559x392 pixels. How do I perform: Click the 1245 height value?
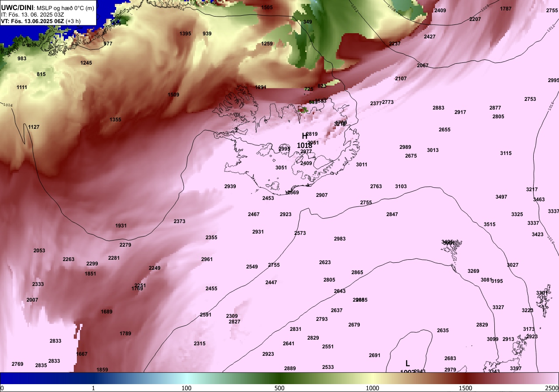86,63
